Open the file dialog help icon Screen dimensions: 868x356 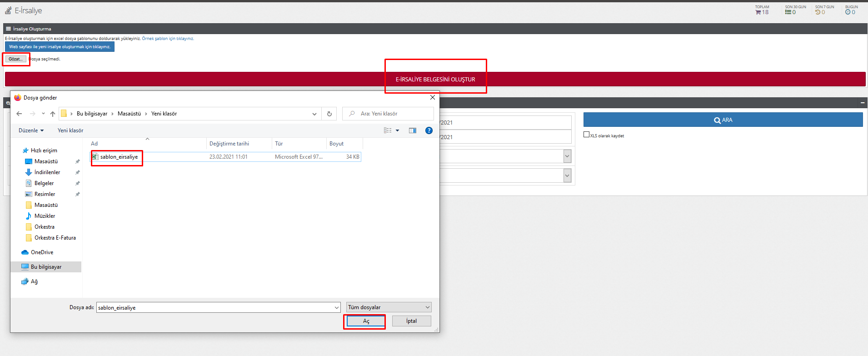tap(429, 130)
